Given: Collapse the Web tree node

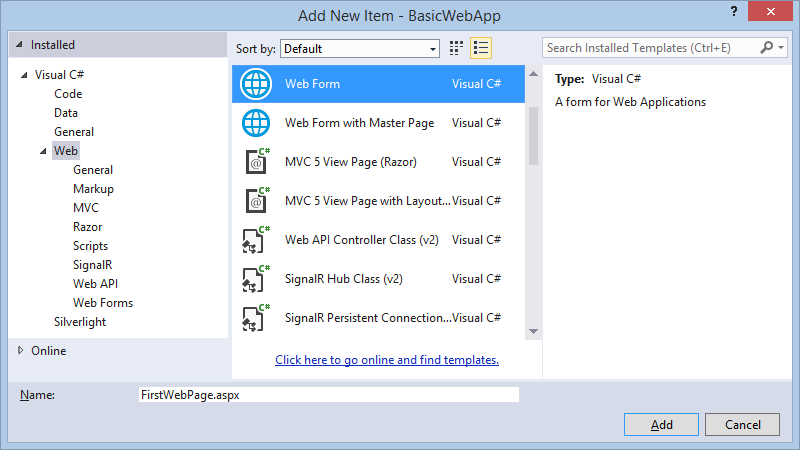Looking at the screenshot, I should coord(43,151).
